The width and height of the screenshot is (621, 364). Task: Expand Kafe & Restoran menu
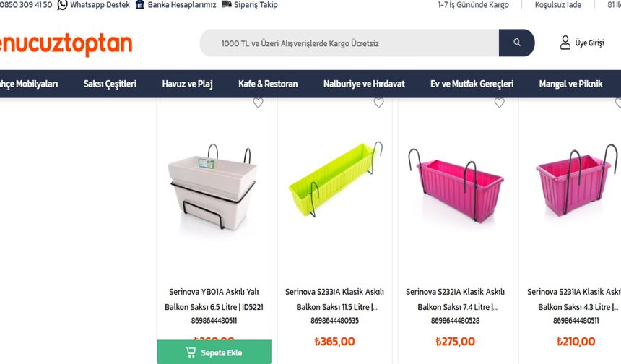pos(268,84)
